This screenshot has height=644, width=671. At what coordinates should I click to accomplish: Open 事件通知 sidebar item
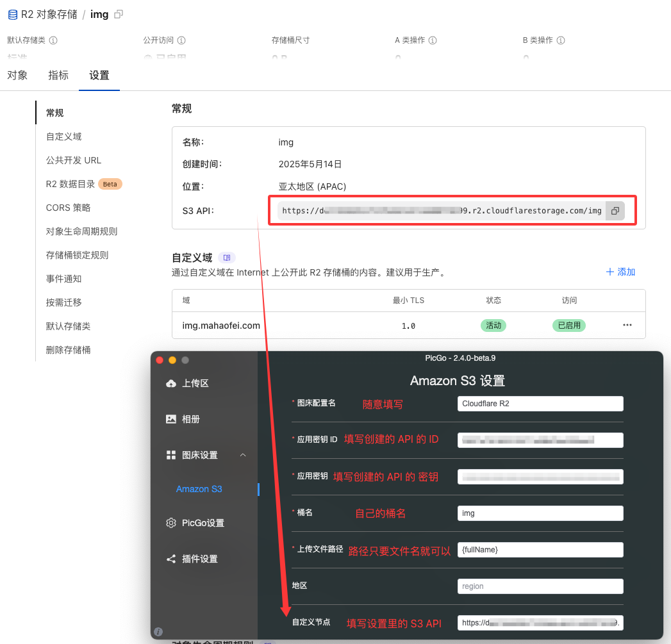[x=63, y=279]
